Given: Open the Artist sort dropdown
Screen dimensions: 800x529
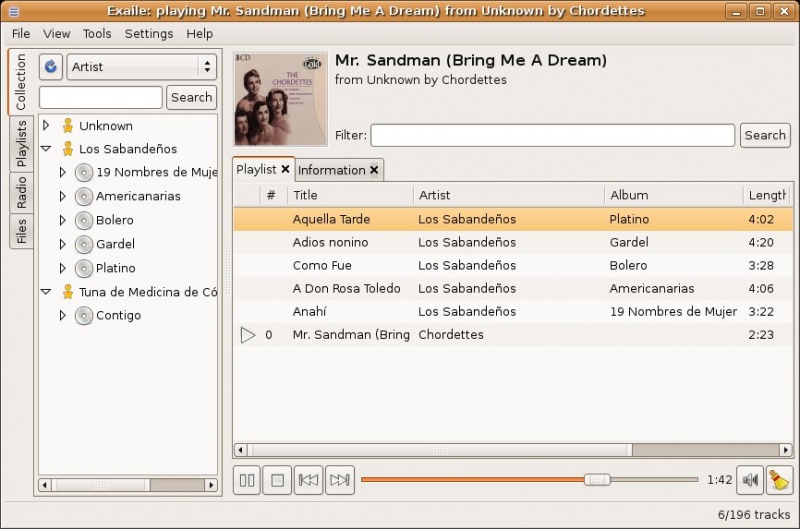Looking at the screenshot, I should [x=141, y=67].
